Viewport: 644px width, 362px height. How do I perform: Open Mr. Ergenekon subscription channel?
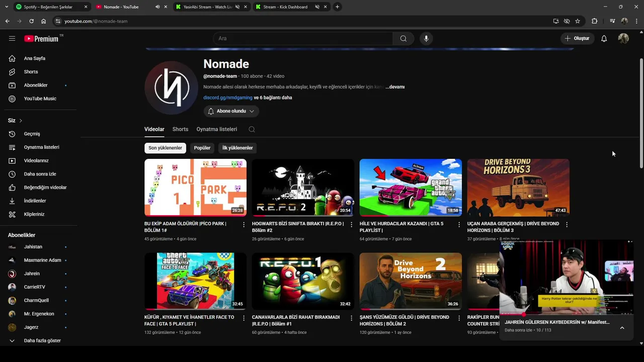pos(40,314)
